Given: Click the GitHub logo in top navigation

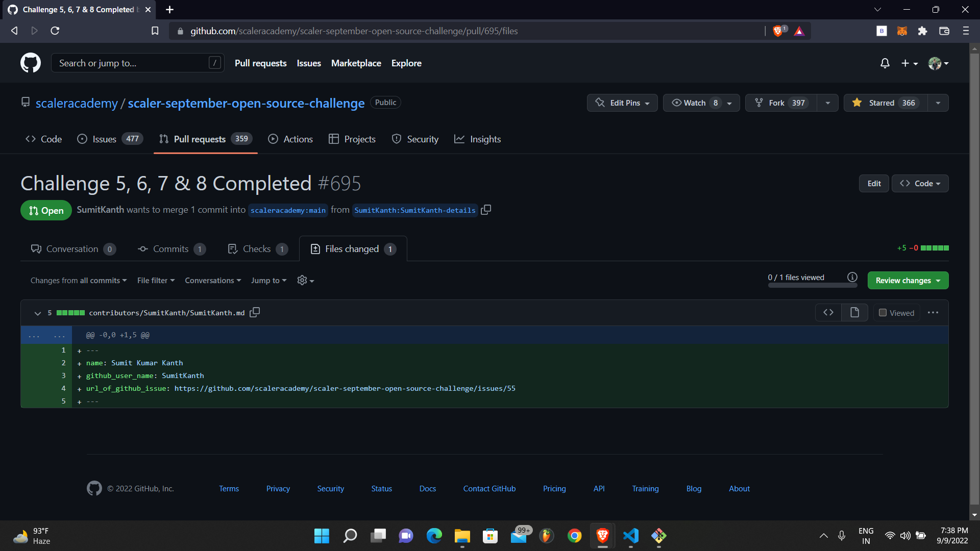Looking at the screenshot, I should pos(30,63).
